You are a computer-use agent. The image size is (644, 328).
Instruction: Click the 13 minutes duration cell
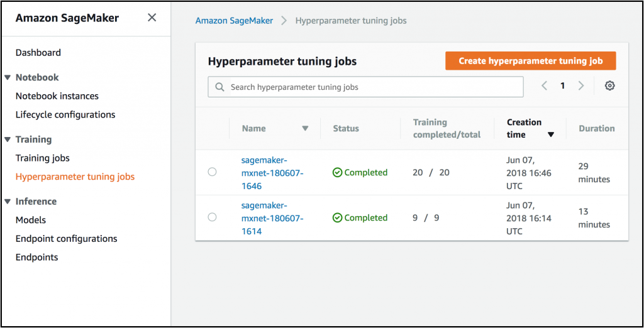594,218
